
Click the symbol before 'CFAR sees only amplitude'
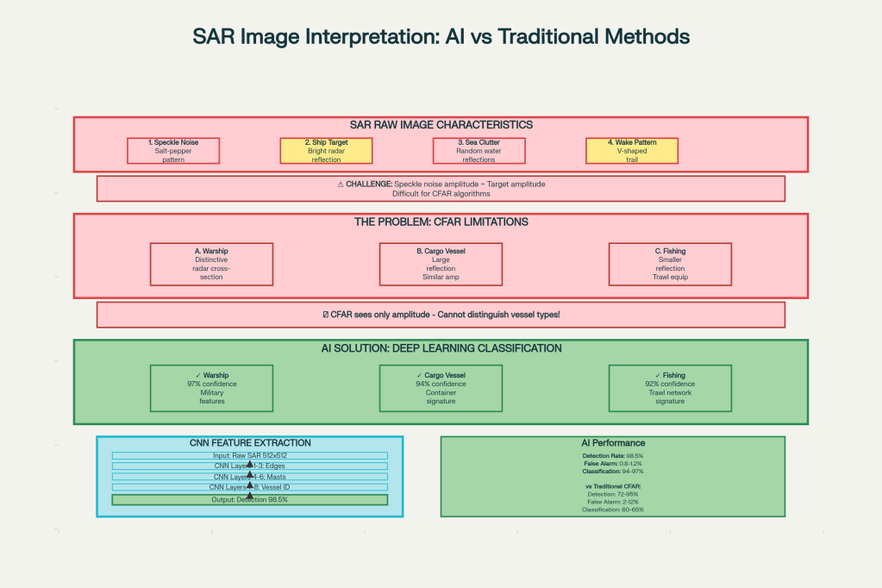[x=325, y=315]
